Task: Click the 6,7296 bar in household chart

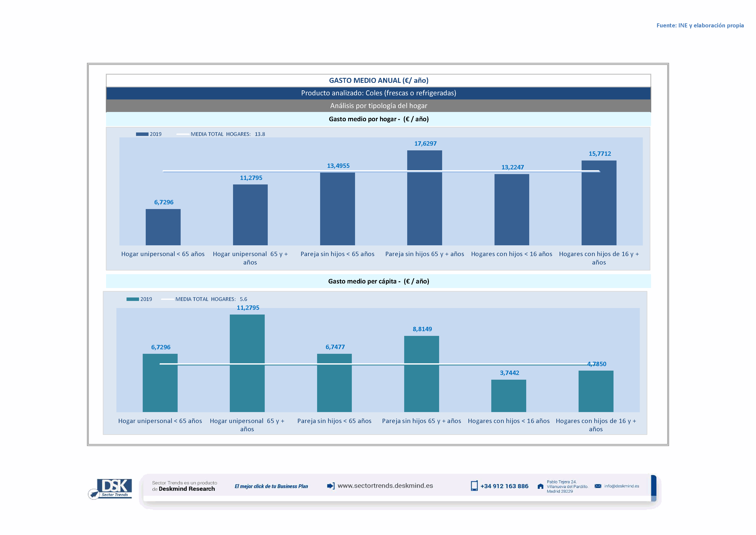Action: 163,227
